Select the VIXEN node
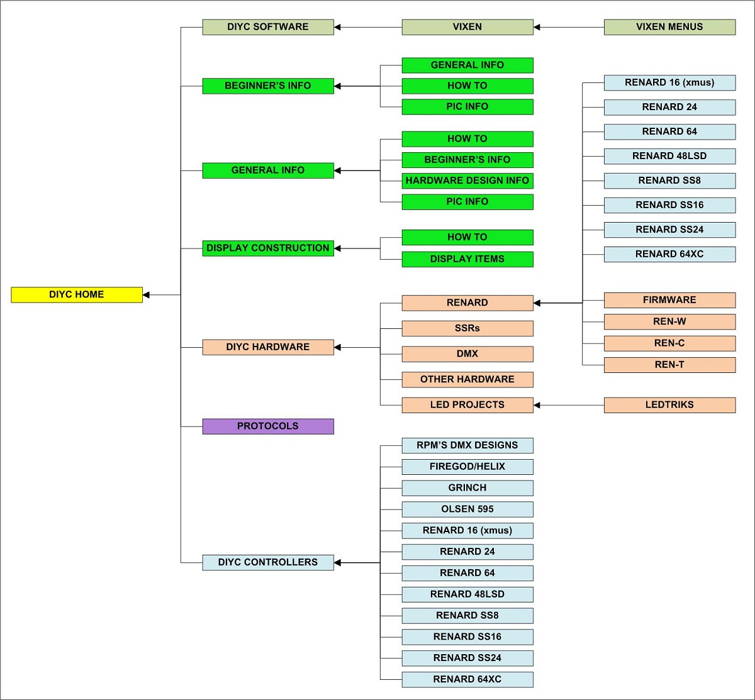Image resolution: width=755 pixels, height=700 pixels. pos(467,27)
